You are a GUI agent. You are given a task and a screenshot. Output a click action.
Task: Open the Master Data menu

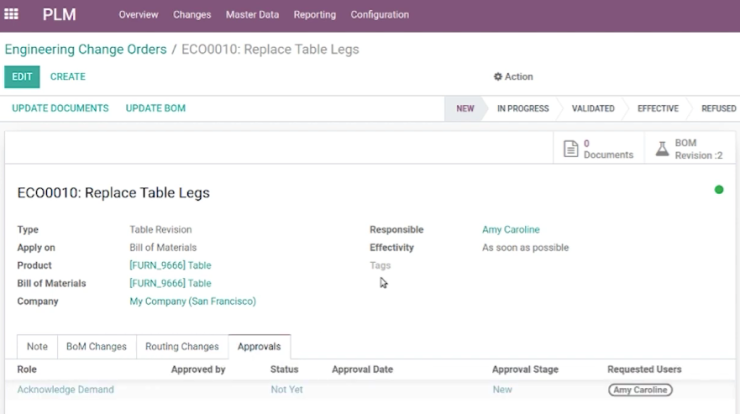click(x=252, y=15)
